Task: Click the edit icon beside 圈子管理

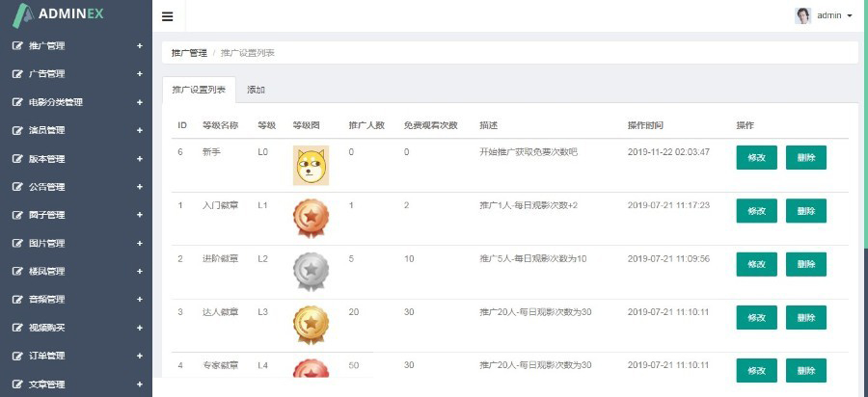Action: point(17,215)
